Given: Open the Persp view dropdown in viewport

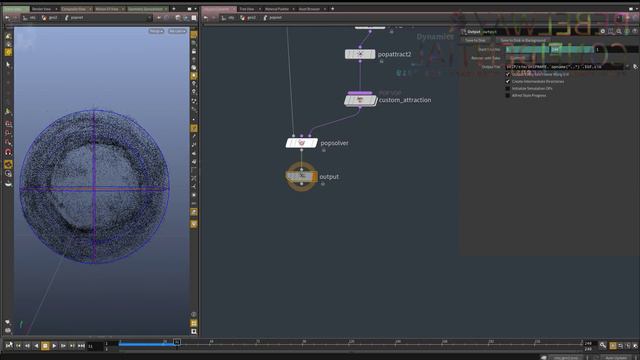Looking at the screenshot, I should [x=156, y=31].
